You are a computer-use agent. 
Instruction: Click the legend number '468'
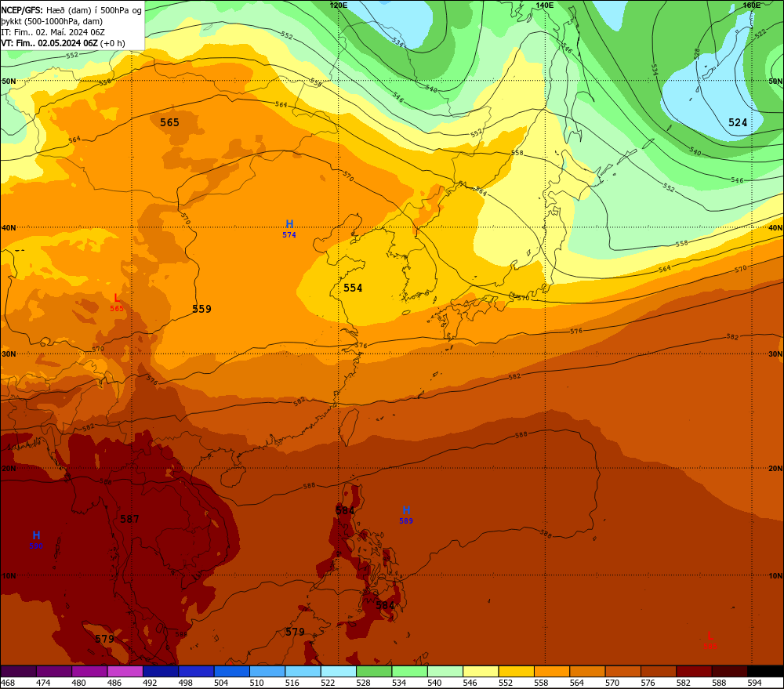[8, 683]
